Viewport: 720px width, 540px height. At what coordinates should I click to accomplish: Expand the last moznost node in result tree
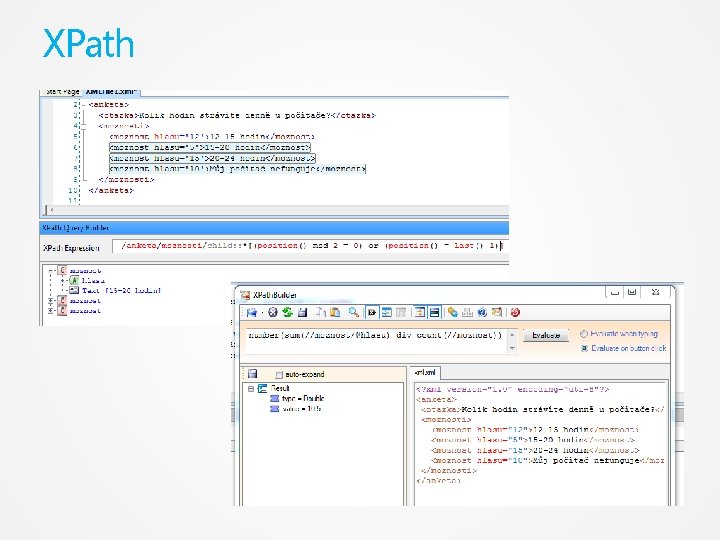pos(51,311)
